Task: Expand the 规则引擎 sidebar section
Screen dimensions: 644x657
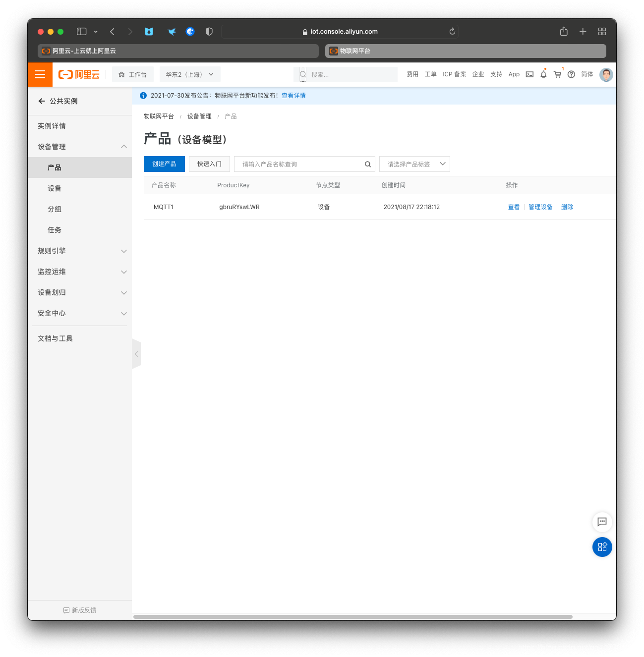Action: tap(124, 251)
